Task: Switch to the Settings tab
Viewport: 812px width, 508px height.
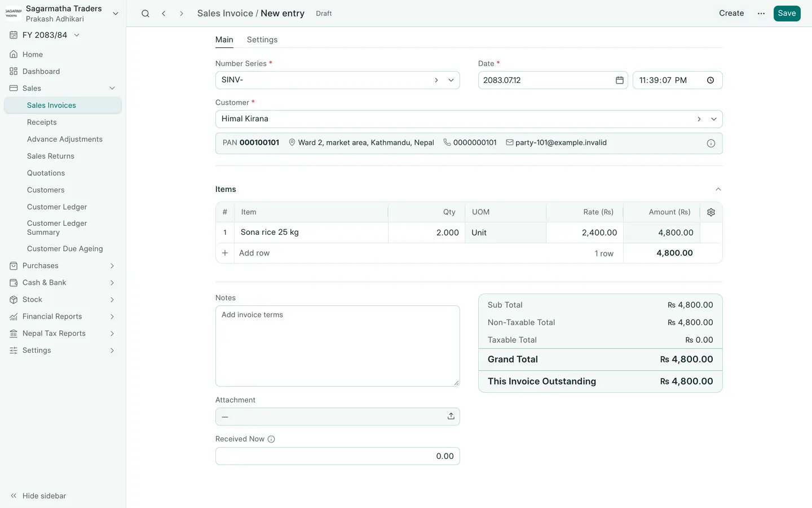Action: pos(262,40)
